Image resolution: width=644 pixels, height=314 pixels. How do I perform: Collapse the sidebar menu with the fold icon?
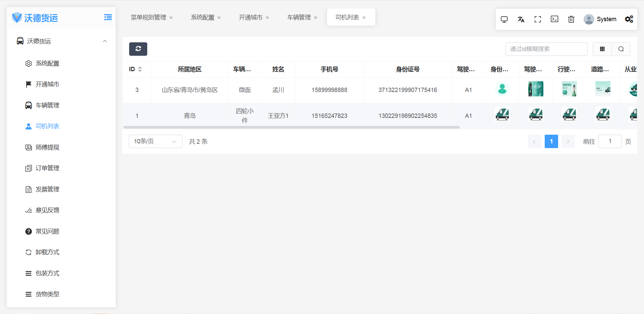coord(108,17)
